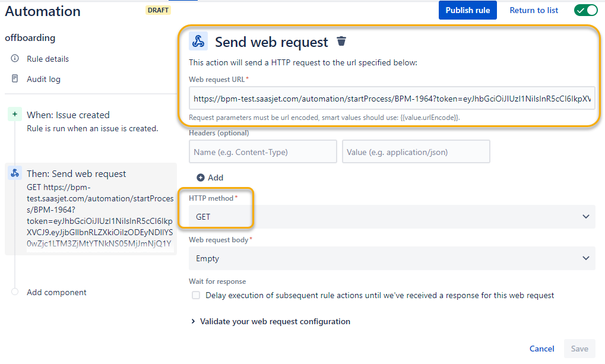Click the plus circle icon beside Add
The height and width of the screenshot is (364, 605).
click(x=201, y=178)
